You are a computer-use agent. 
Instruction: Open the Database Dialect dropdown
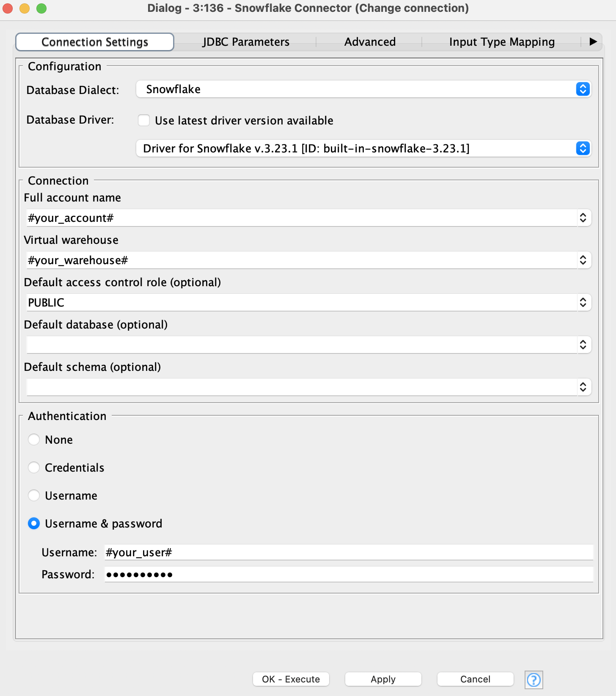[363, 89]
